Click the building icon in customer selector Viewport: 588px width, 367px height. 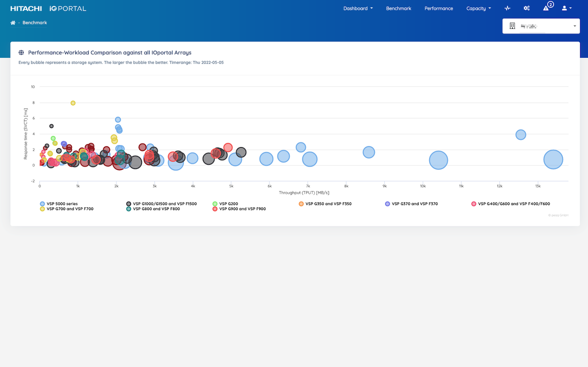point(512,26)
